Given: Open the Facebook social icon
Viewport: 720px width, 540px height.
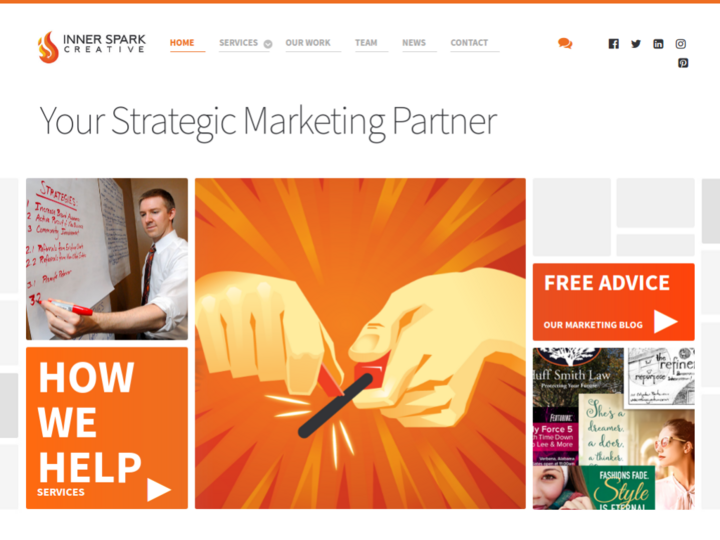Looking at the screenshot, I should coord(613,44).
